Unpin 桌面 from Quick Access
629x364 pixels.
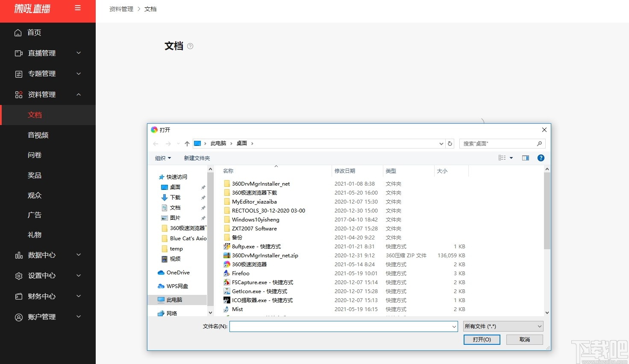tap(203, 187)
